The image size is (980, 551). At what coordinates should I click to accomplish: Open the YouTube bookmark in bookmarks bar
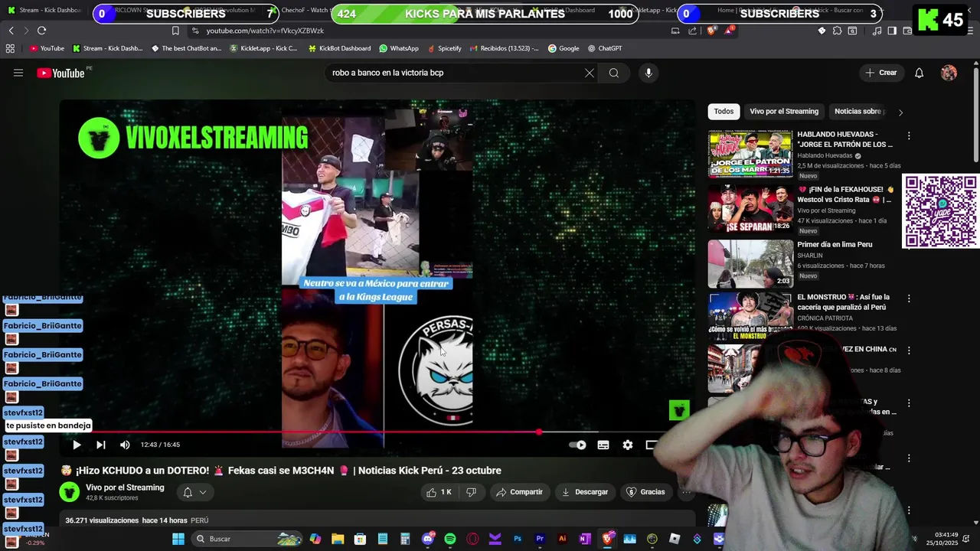pos(47,48)
